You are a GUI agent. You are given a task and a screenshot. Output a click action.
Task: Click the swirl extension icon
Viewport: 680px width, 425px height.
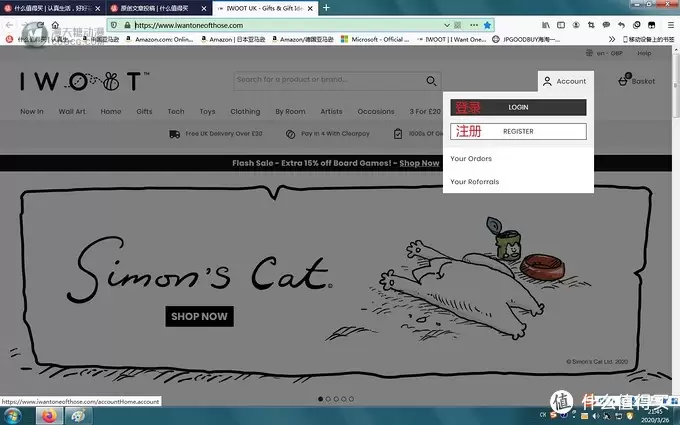point(636,25)
